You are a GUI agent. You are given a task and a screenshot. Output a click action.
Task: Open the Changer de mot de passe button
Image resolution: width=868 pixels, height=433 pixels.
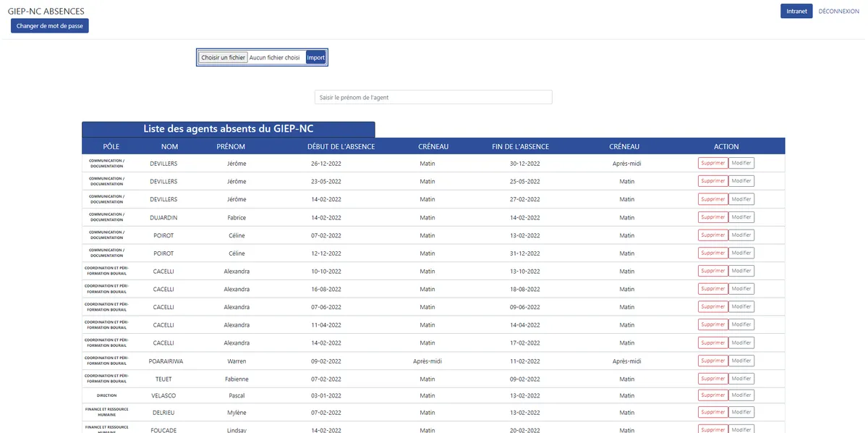(50, 26)
